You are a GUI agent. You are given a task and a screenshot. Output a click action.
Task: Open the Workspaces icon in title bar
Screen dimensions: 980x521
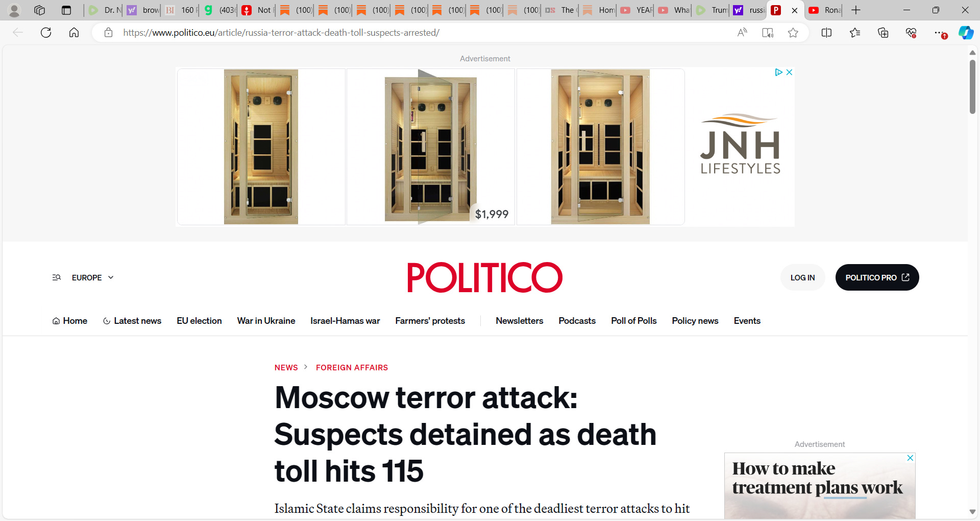point(39,10)
